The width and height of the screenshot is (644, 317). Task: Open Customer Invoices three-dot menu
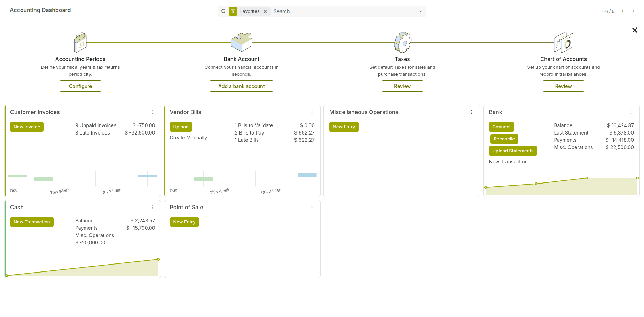point(152,112)
